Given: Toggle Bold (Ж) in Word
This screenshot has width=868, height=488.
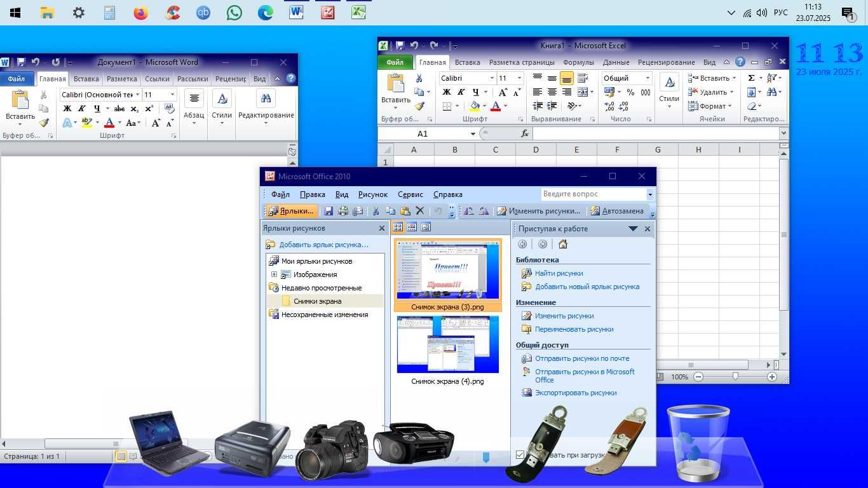Looking at the screenshot, I should tap(67, 109).
